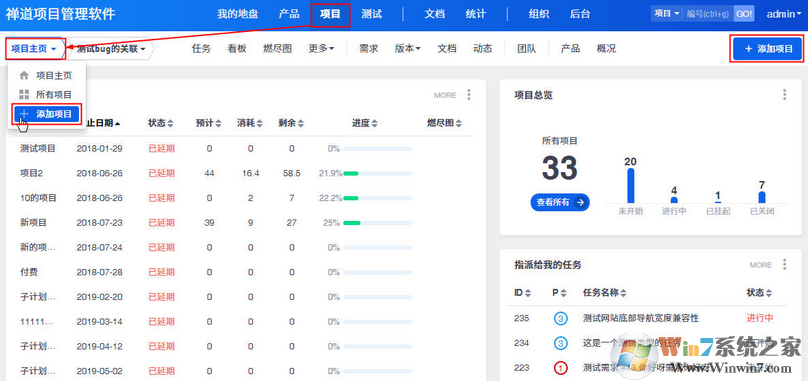Sort tasks by 任务名称 column
Screen dimensions: 808x382
click(605, 293)
